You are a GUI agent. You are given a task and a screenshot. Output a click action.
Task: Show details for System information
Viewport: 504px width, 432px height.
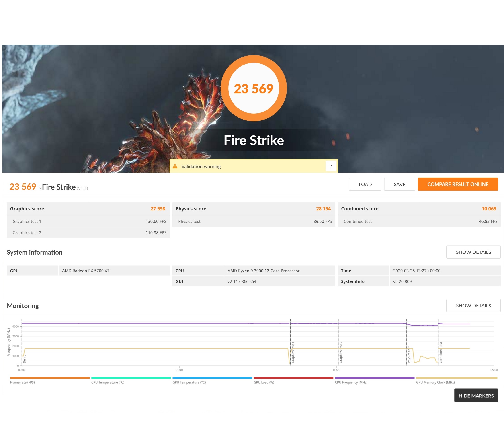[473, 252]
